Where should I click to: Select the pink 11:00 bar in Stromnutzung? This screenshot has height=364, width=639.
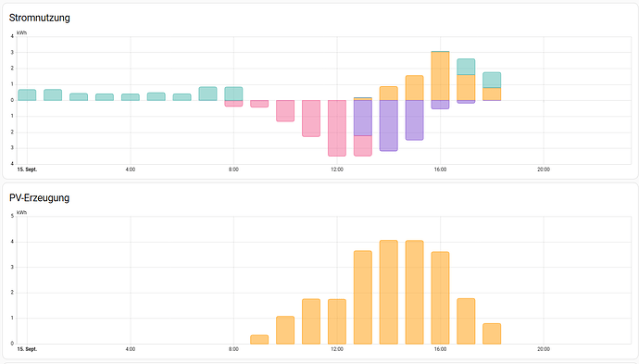tap(311, 119)
